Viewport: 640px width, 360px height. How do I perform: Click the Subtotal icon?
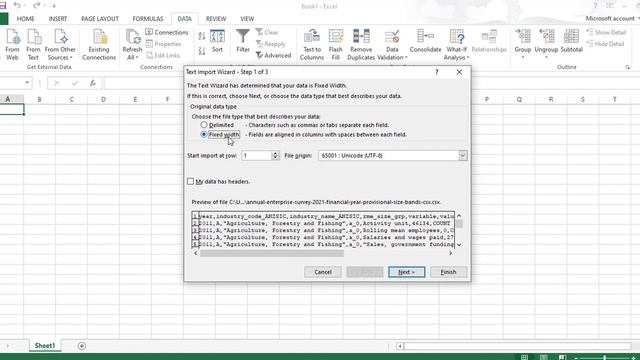(571, 41)
